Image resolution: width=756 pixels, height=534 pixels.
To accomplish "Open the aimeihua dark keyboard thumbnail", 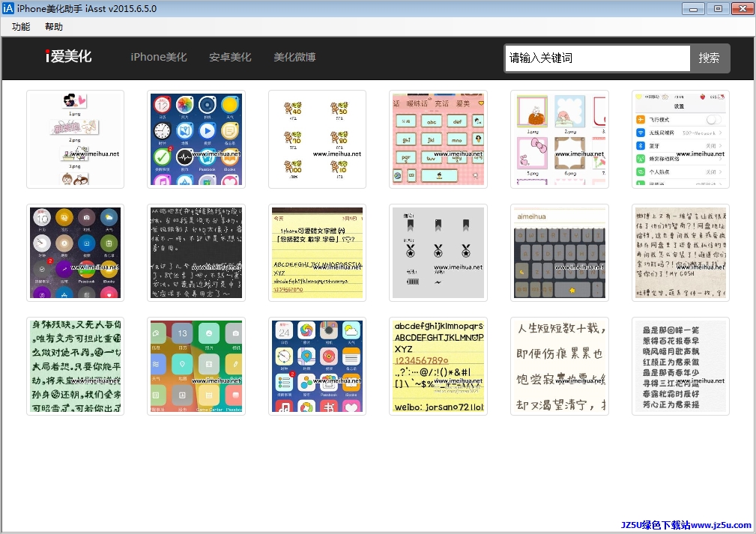I will 560,253.
